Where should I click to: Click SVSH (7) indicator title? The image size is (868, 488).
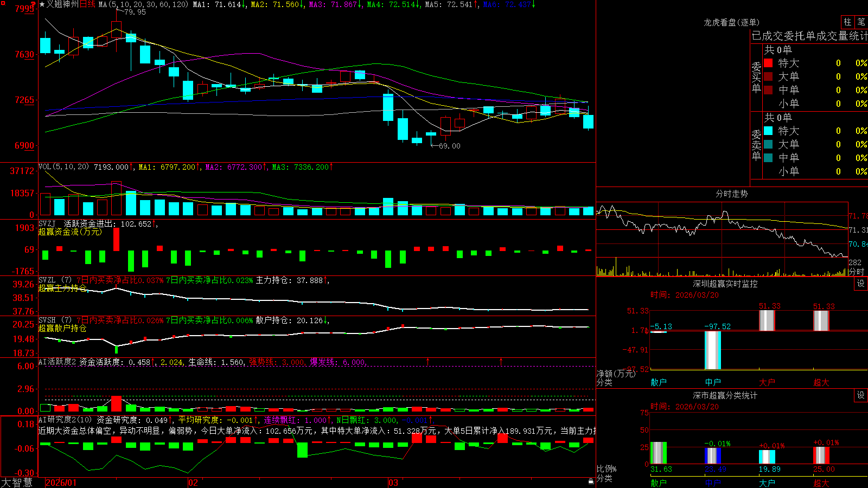(55, 320)
